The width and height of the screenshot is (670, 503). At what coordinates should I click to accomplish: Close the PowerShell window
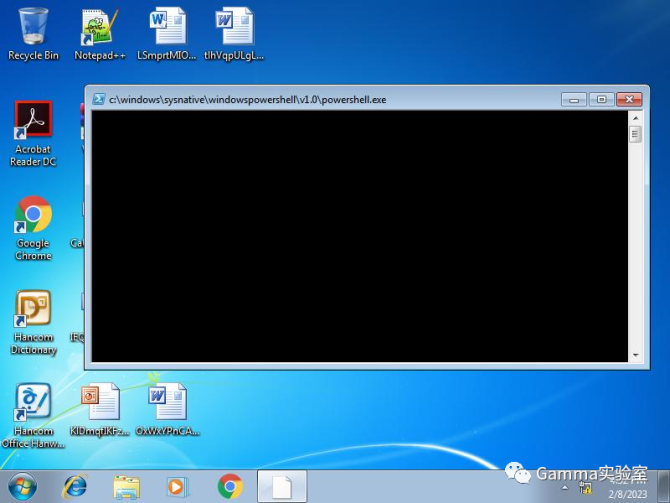tap(629, 100)
